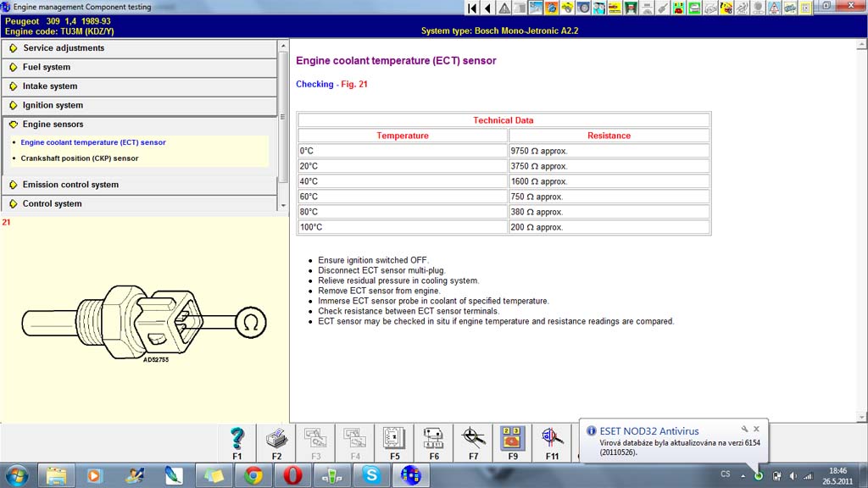868x488 pixels.
Task: Open the F5 component diagram icon
Action: (394, 438)
